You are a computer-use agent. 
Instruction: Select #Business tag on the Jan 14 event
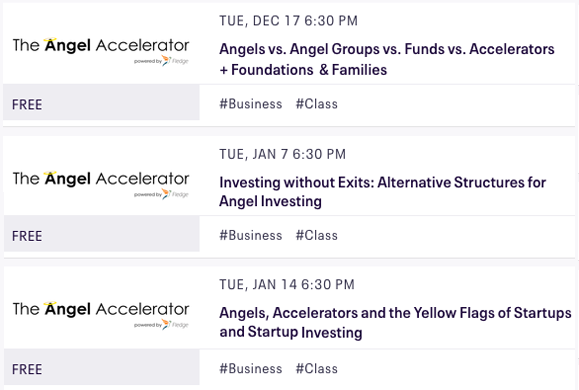tap(251, 369)
